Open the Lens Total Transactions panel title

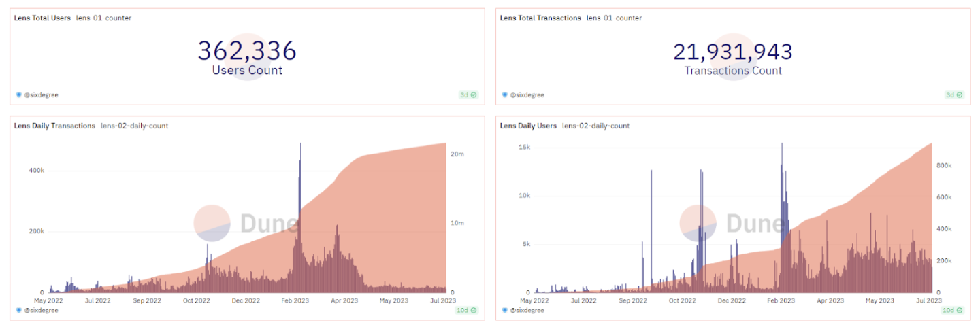coord(540,18)
